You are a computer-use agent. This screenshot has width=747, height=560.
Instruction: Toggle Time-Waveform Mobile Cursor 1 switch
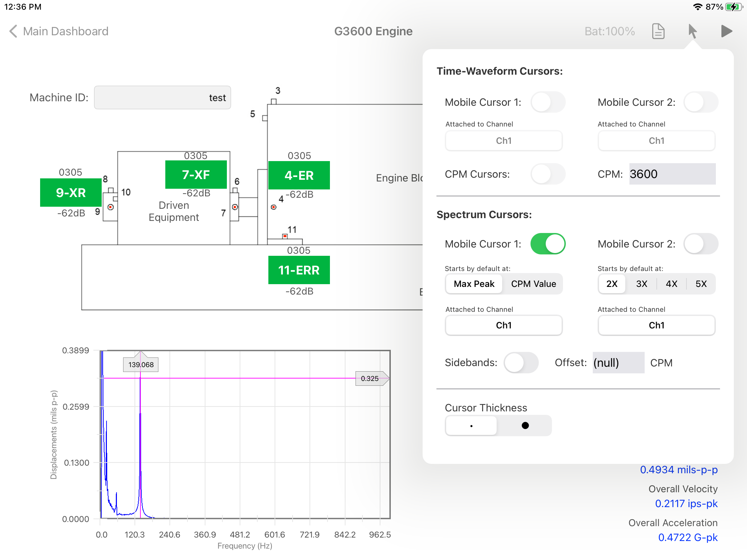click(x=548, y=102)
